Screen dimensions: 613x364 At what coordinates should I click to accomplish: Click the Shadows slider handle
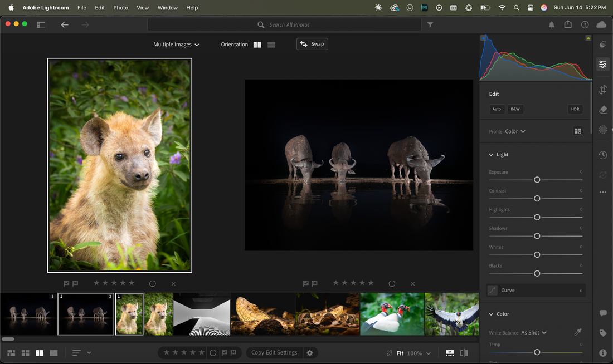coord(537,236)
